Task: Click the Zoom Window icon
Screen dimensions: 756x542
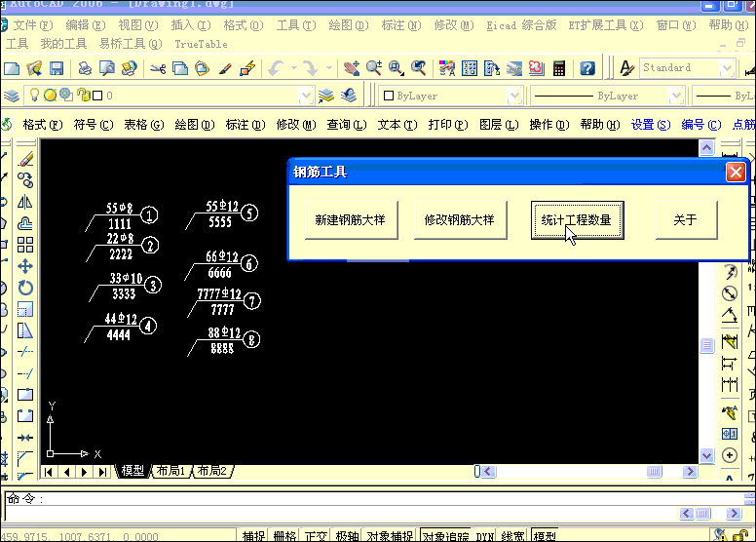Action: pos(397,68)
